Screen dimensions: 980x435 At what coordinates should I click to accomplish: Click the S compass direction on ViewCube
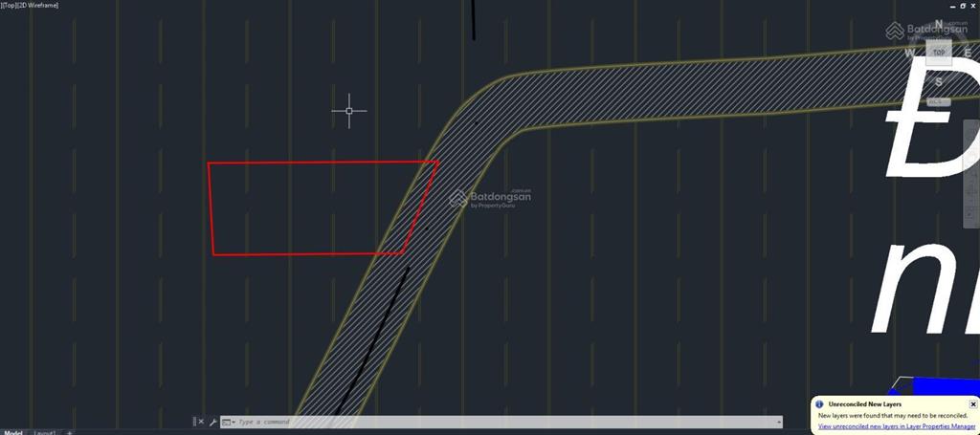click(x=939, y=82)
